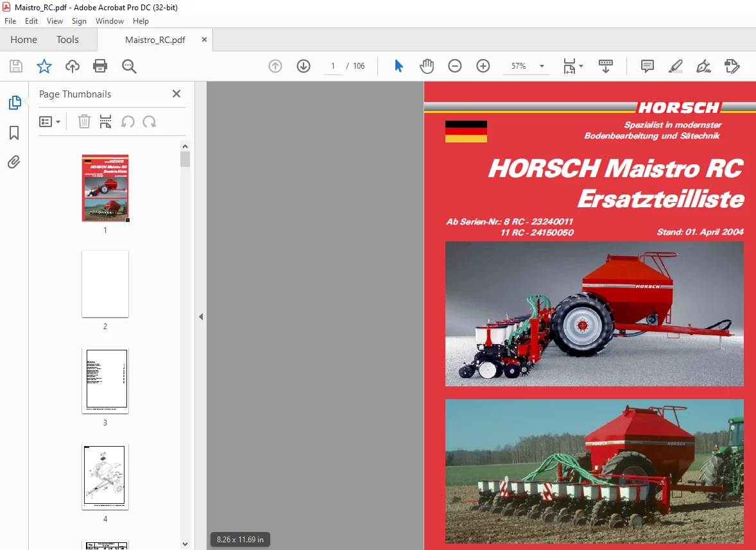Zoom in with the plus button

[x=483, y=66]
